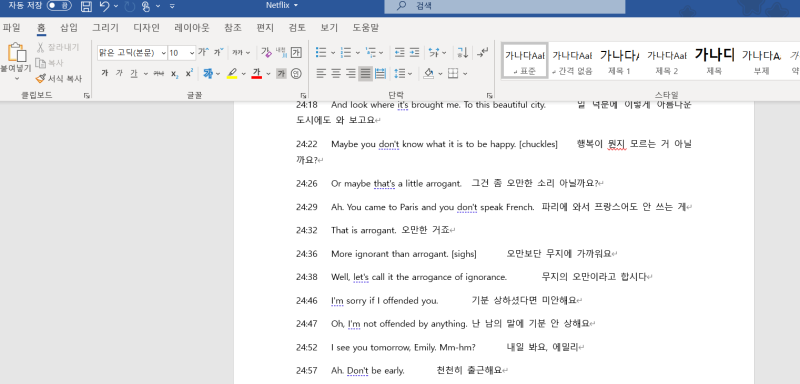Switch to the 디자인 (Design) tab

pyautogui.click(x=146, y=28)
